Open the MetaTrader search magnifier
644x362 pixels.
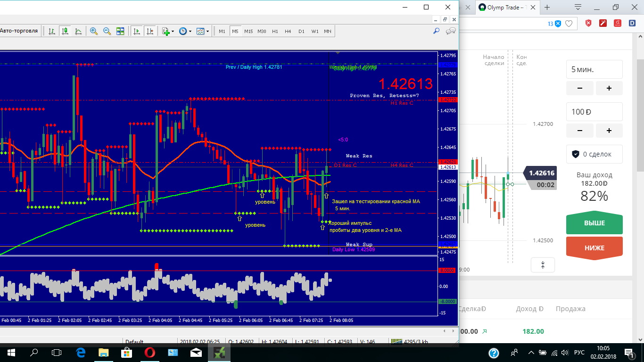pyautogui.click(x=436, y=31)
